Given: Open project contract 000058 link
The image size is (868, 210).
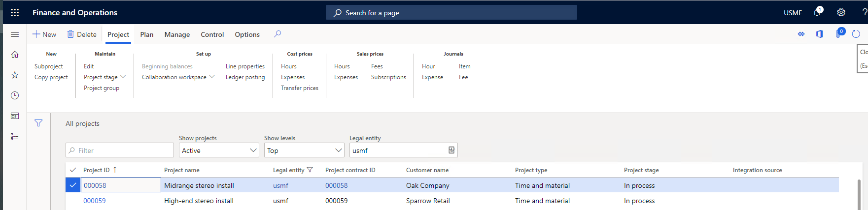Looking at the screenshot, I should point(337,185).
